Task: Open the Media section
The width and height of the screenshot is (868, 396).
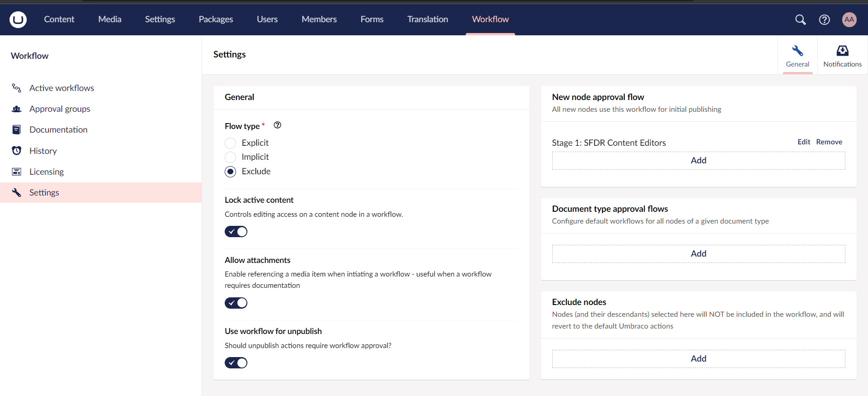Action: (x=110, y=19)
